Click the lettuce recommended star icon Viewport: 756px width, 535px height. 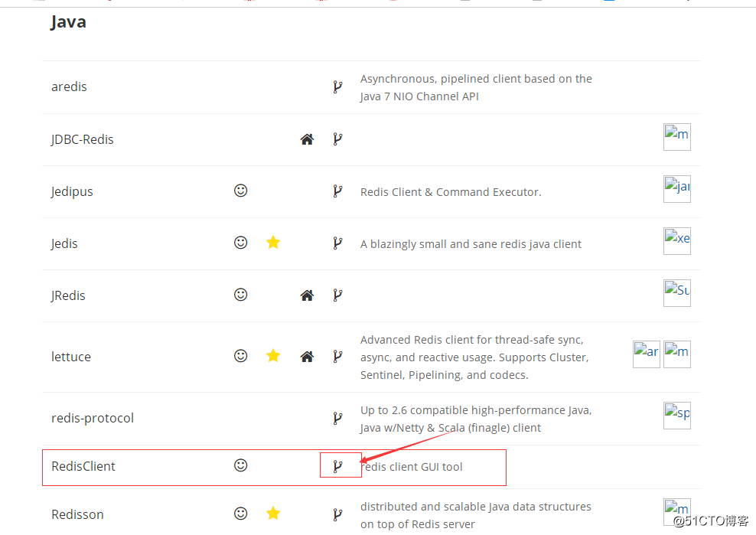[x=273, y=356]
